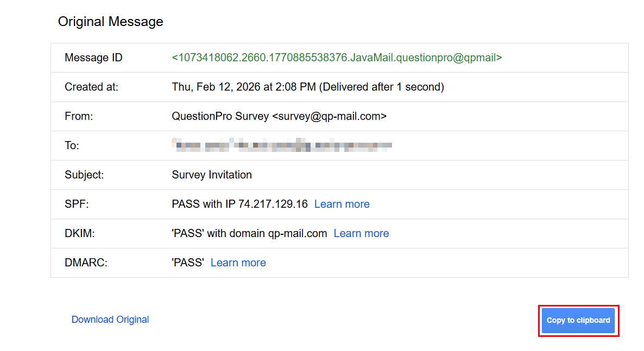644x351 pixels.
Task: Click the Original Message heading
Action: click(x=111, y=22)
